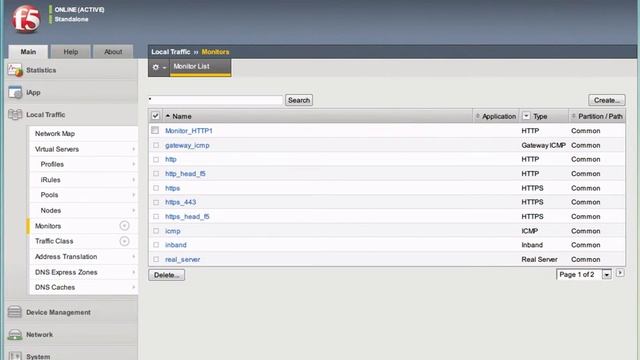Click the plus circle icon beside Monitors
640x360 pixels.
point(124,226)
